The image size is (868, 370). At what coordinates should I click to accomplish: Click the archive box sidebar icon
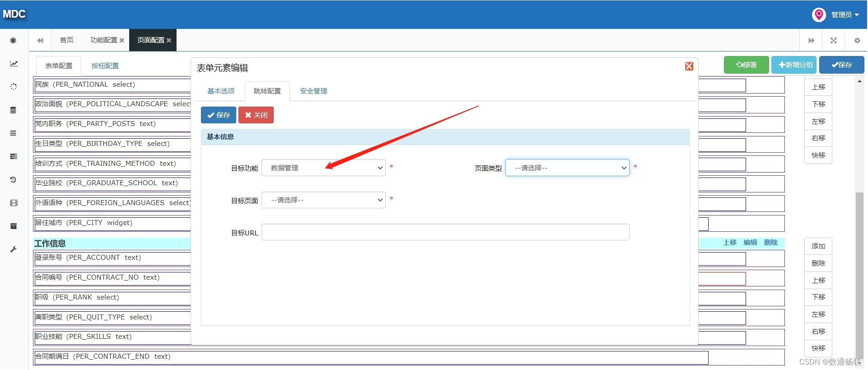[14, 226]
